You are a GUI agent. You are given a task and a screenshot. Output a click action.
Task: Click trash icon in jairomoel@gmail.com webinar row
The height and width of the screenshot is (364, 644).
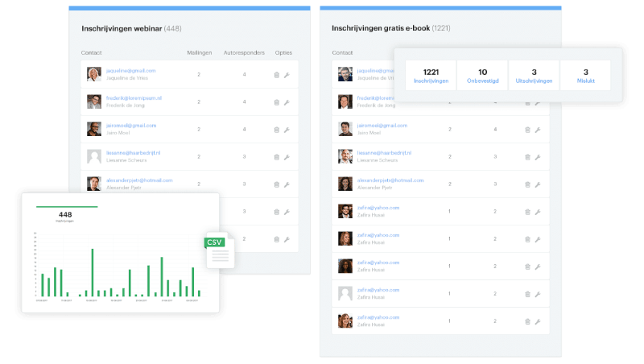[x=276, y=130]
